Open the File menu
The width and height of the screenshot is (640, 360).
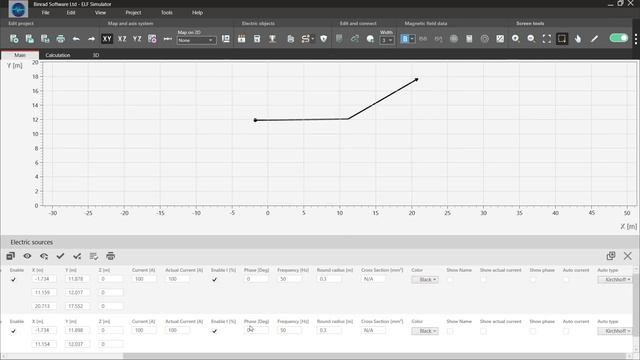45,13
